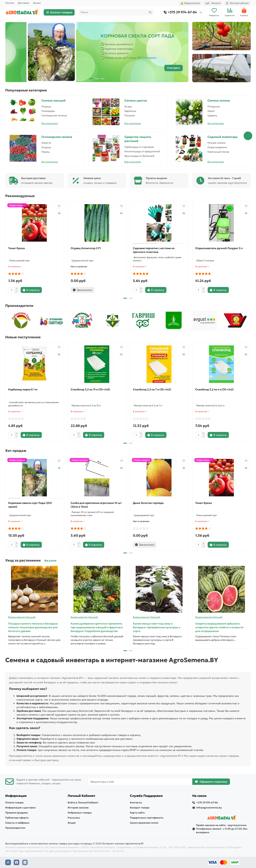This screenshot has width=256, height=868.
Task: Click the search magnifier icon
Action: click(x=150, y=13)
